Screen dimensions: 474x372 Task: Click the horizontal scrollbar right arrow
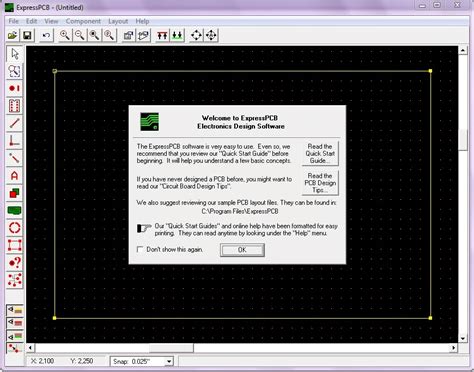tap(453, 348)
